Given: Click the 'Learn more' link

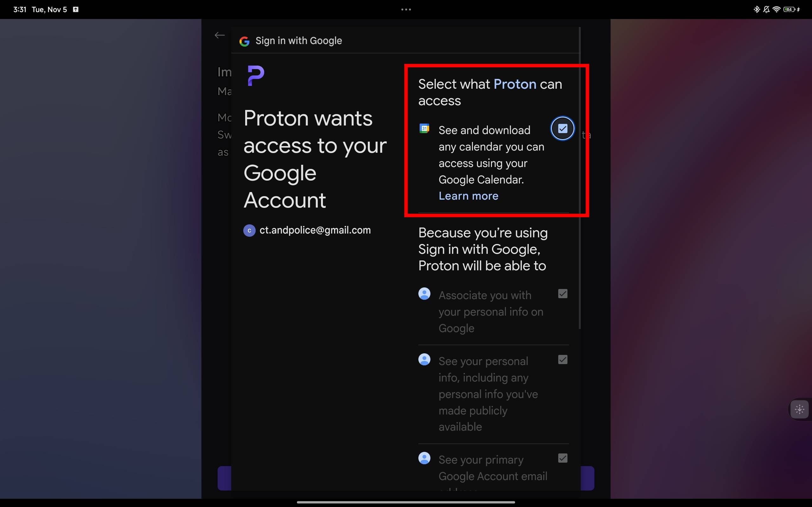Looking at the screenshot, I should coord(468,196).
